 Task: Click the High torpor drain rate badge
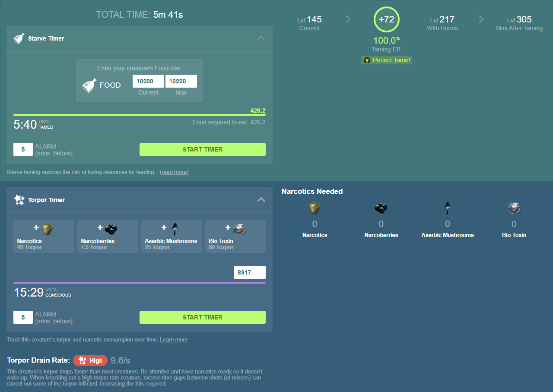[90, 360]
